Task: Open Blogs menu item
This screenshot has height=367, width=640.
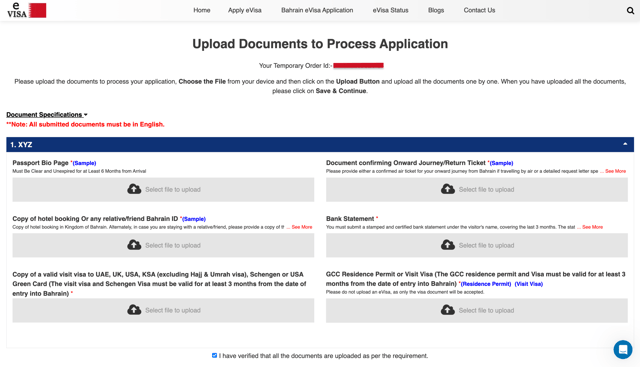Action: pyautogui.click(x=436, y=10)
